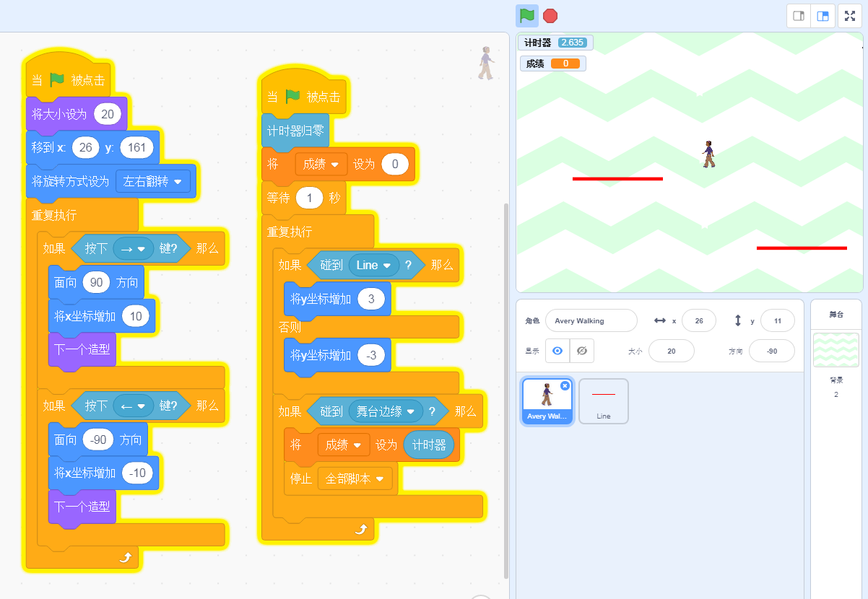Edit y change value -3
868x599 pixels.
tap(371, 356)
